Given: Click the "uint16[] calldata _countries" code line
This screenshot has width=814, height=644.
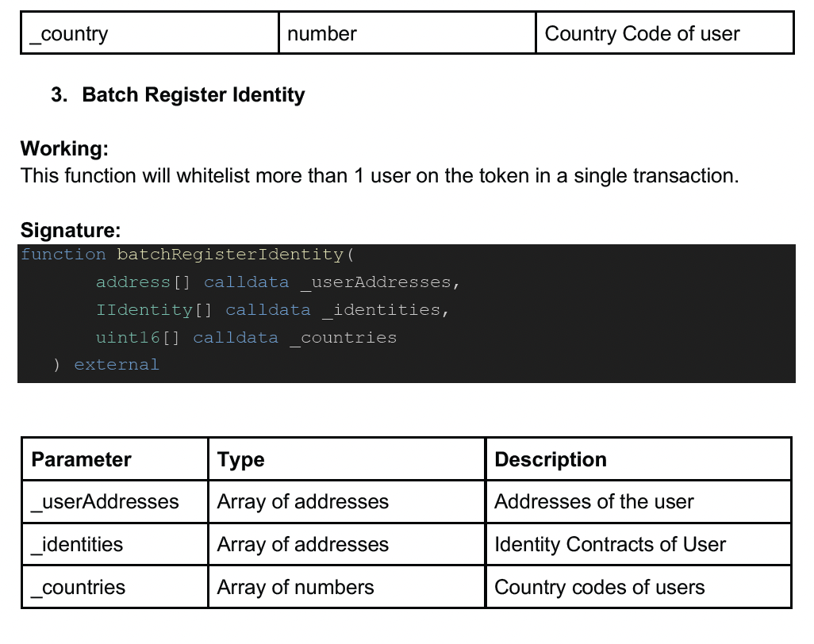Looking at the screenshot, I should click(x=246, y=338).
